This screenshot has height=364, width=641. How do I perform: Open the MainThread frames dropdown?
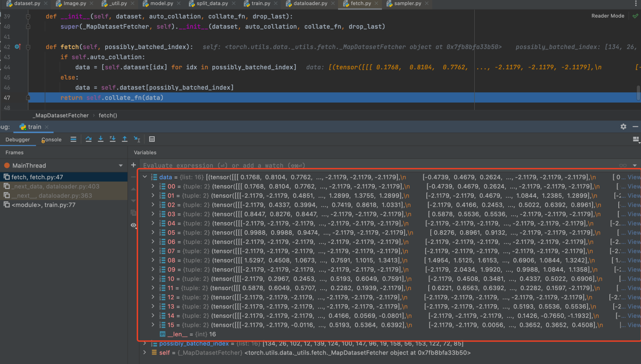tap(121, 165)
